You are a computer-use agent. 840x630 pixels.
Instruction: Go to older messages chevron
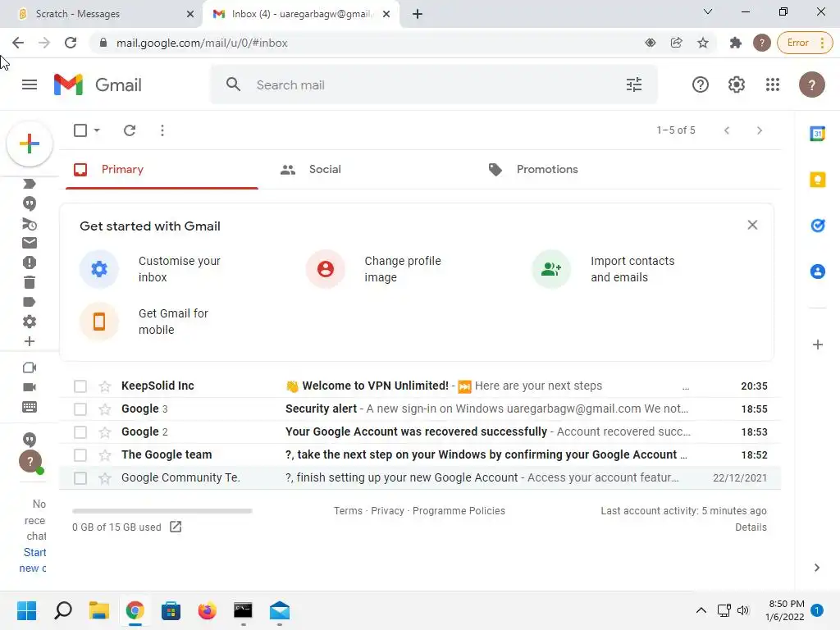(x=759, y=130)
